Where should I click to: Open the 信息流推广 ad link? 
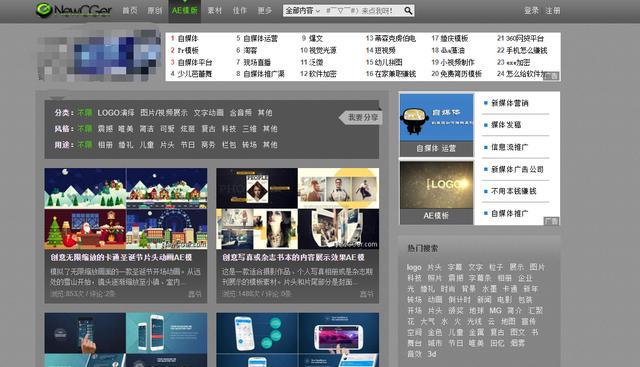509,147
